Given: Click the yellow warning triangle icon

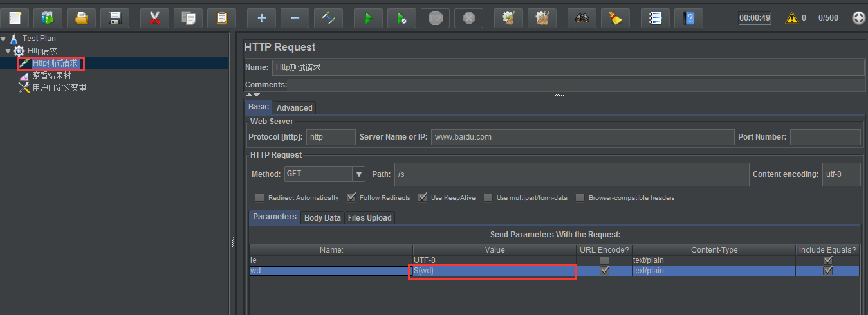Looking at the screenshot, I should coord(792,18).
